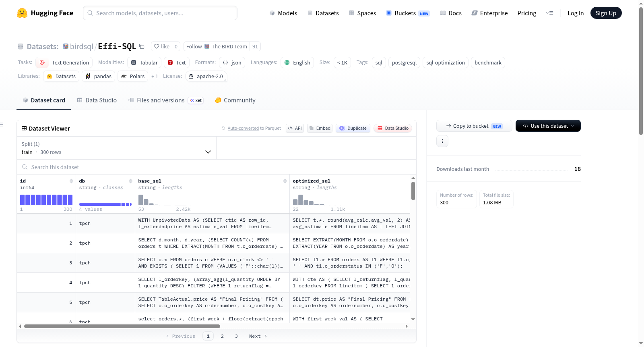Click the birdsql owner link
The width and height of the screenshot is (644, 347).
[82, 46]
